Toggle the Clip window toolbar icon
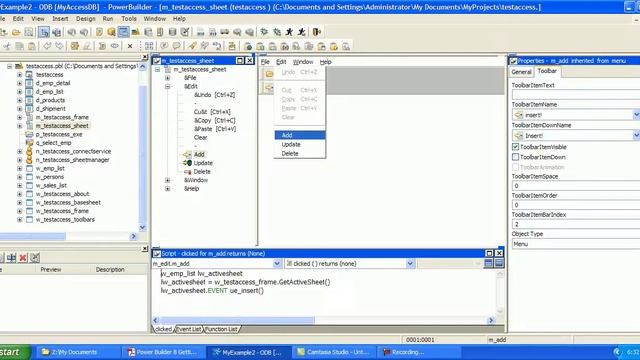The image size is (640, 360). click(123, 32)
